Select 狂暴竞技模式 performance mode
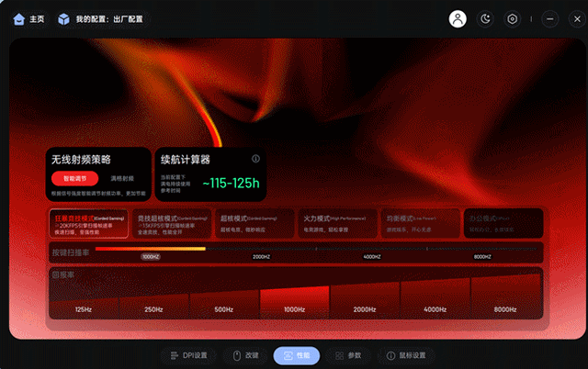This screenshot has width=588, height=369. click(89, 225)
